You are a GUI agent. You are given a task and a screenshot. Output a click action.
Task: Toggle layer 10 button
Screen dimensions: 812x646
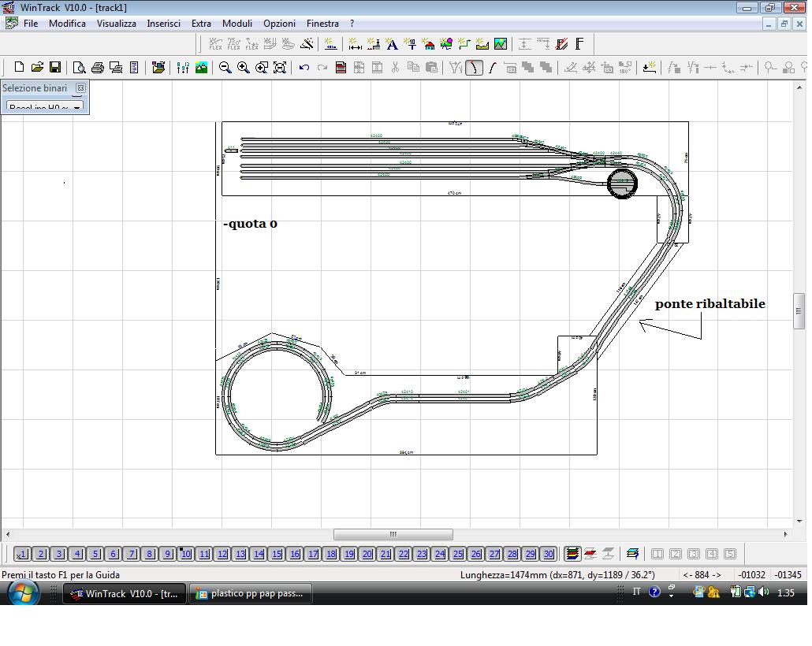tap(186, 554)
